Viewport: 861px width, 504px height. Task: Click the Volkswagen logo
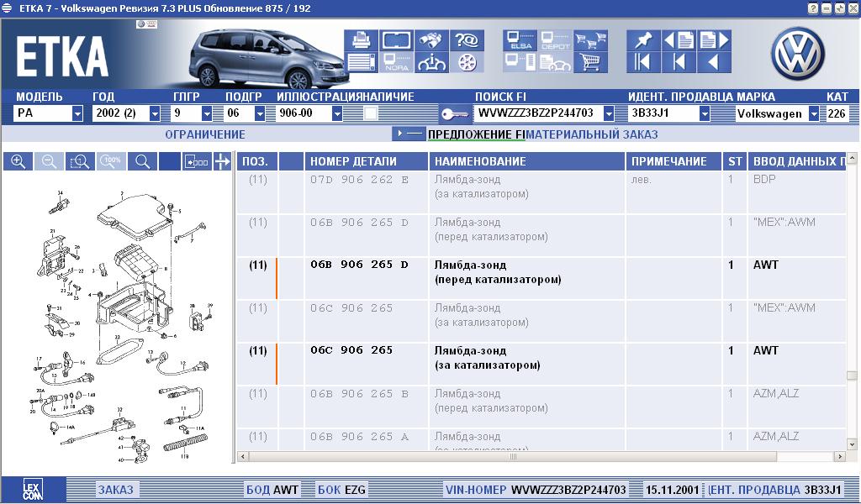pos(799,53)
